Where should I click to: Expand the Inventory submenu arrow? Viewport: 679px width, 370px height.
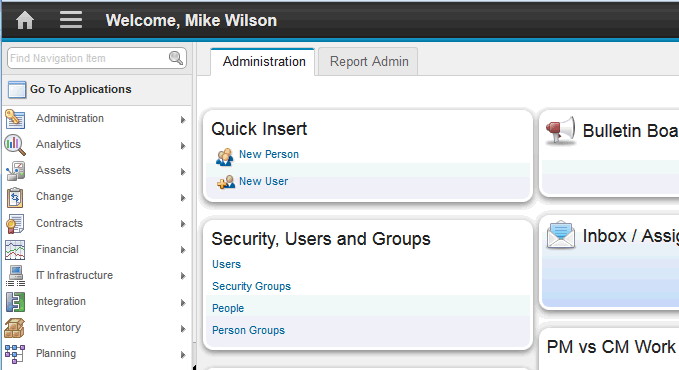point(183,329)
